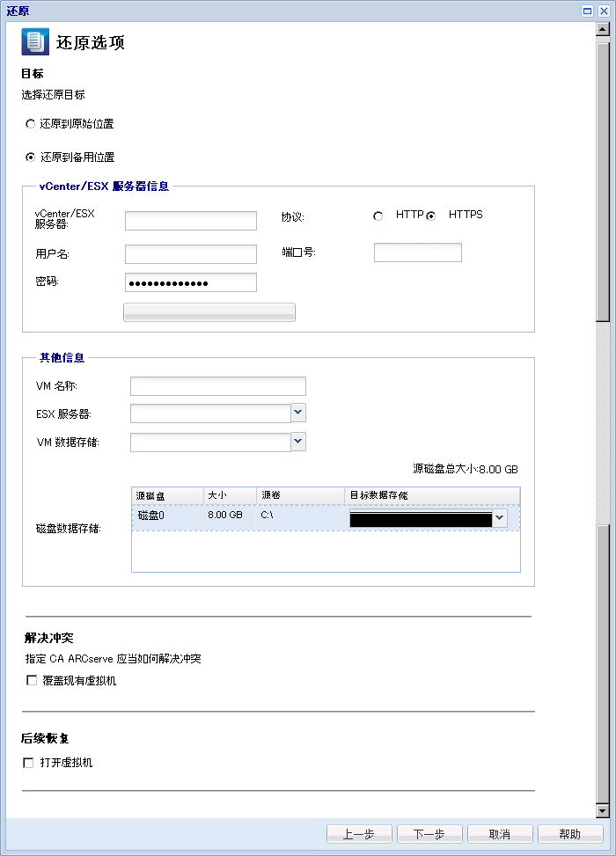Click the 上一步 button
This screenshot has height=856, width=616.
[x=359, y=834]
